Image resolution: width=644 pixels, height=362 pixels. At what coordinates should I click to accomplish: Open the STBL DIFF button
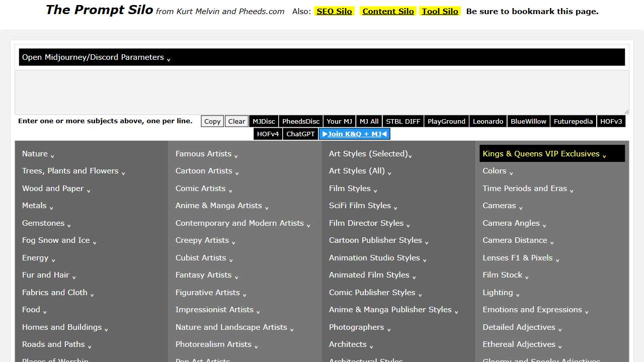[x=403, y=121]
